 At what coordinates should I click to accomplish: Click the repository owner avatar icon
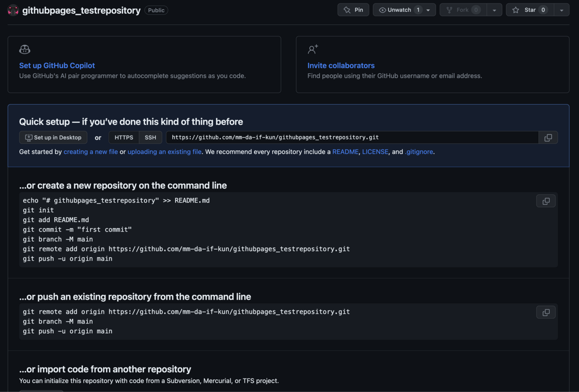click(x=13, y=10)
